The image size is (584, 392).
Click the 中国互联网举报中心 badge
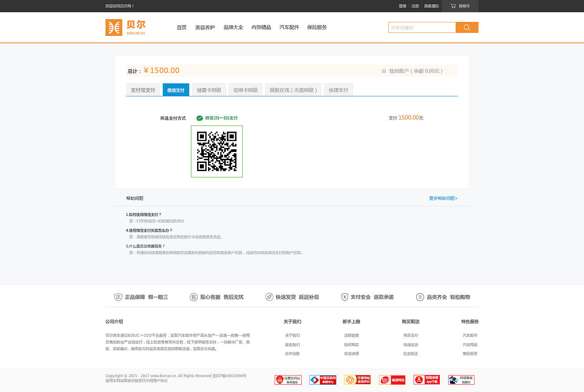pos(323,379)
